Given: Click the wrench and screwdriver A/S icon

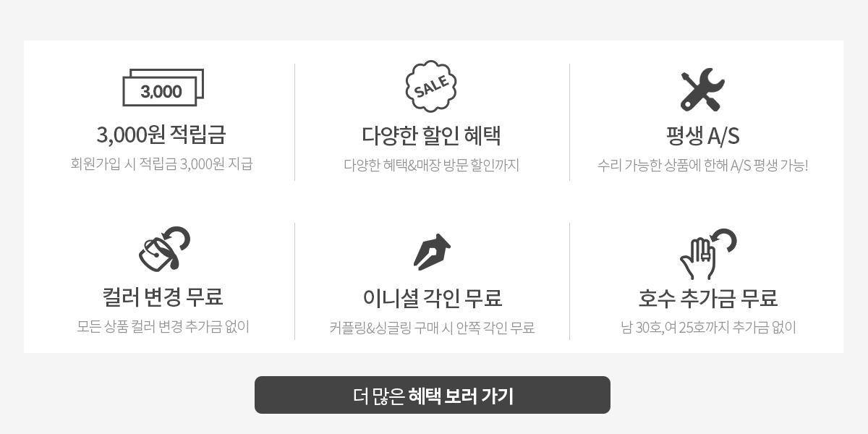Looking at the screenshot, I should [x=702, y=90].
